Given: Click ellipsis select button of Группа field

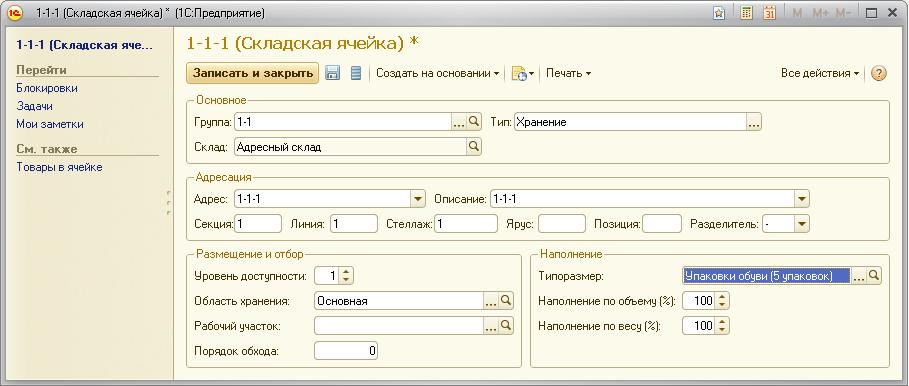Looking at the screenshot, I should [459, 122].
